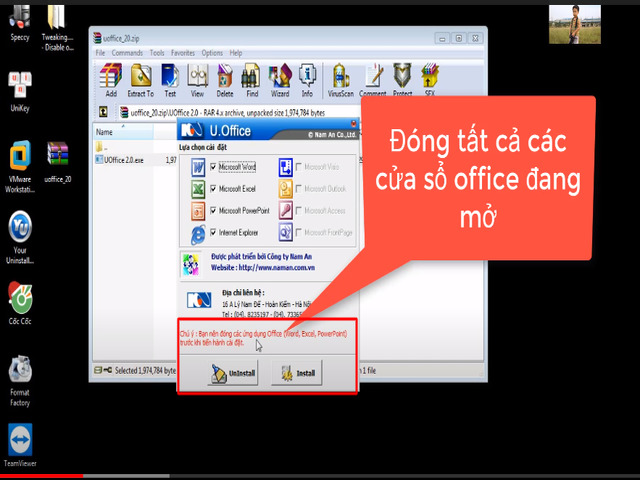Screen dimensions: 640x480
Task: Select the Cốc Cốc browser desktop icon
Action: point(20,303)
